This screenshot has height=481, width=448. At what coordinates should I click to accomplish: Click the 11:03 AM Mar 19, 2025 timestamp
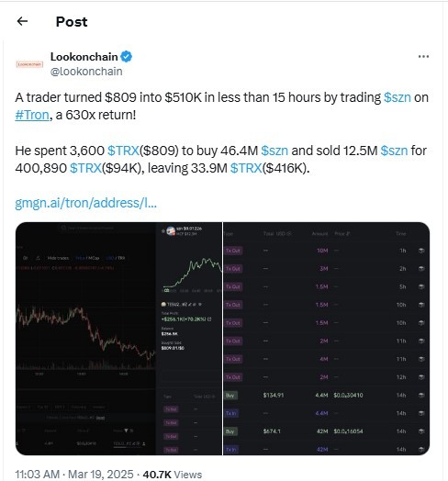74,475
